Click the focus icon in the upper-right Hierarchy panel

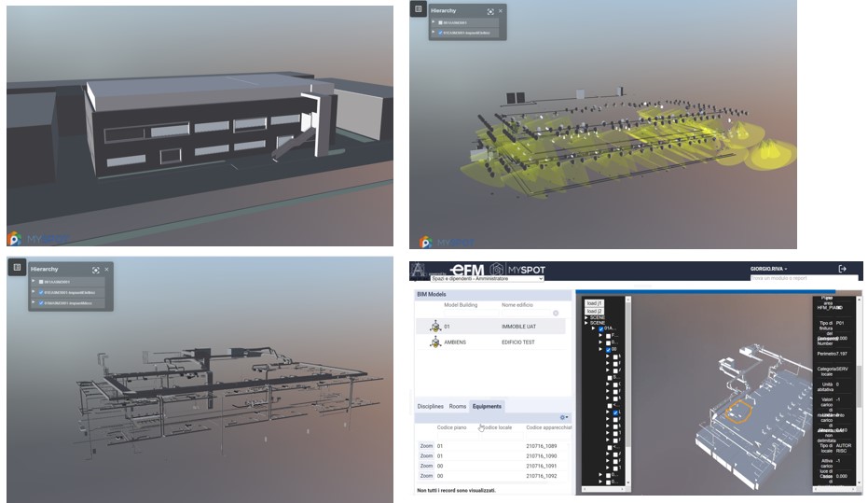[x=490, y=11]
